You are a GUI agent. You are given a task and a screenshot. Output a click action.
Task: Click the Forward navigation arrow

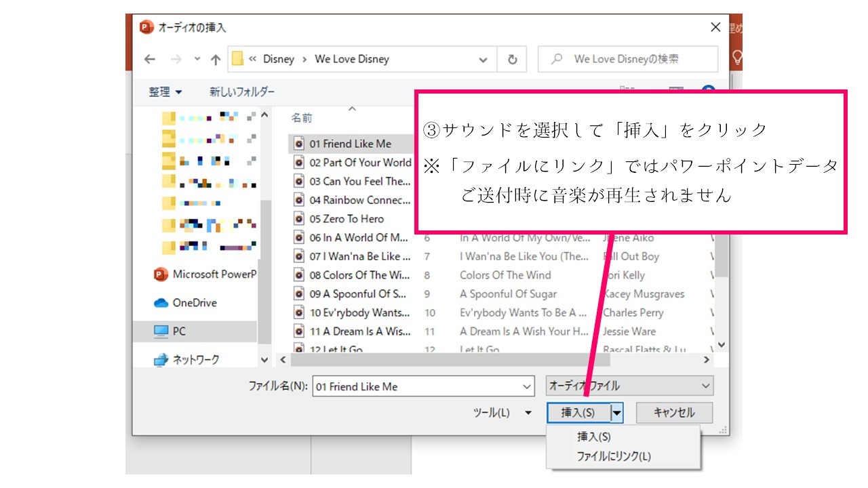coord(176,60)
